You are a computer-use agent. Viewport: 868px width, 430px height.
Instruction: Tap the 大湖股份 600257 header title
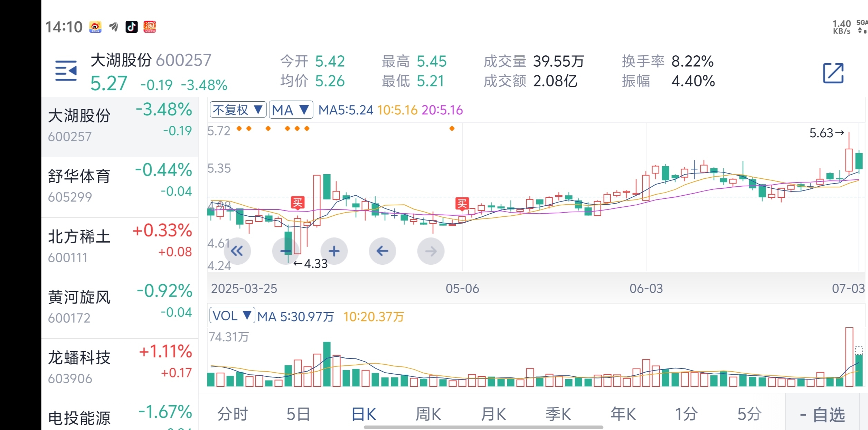[151, 60]
